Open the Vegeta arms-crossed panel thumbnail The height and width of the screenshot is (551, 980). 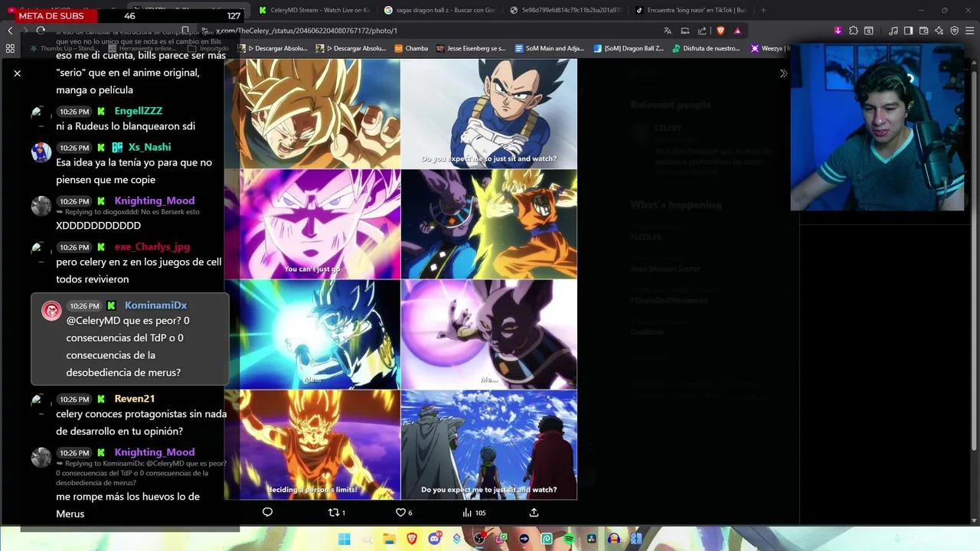(489, 112)
